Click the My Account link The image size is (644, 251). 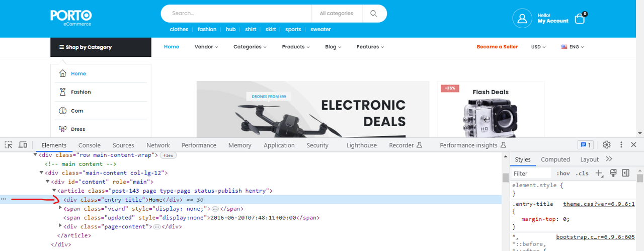[553, 21]
